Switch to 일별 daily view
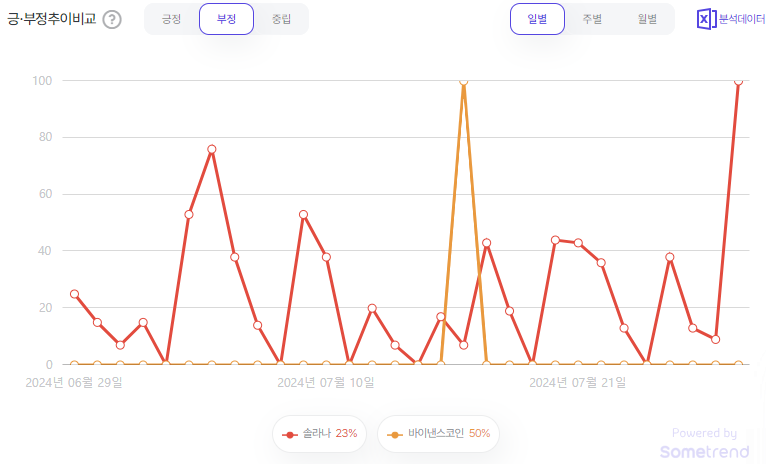Viewport: 766px width, 464px height. (x=537, y=19)
